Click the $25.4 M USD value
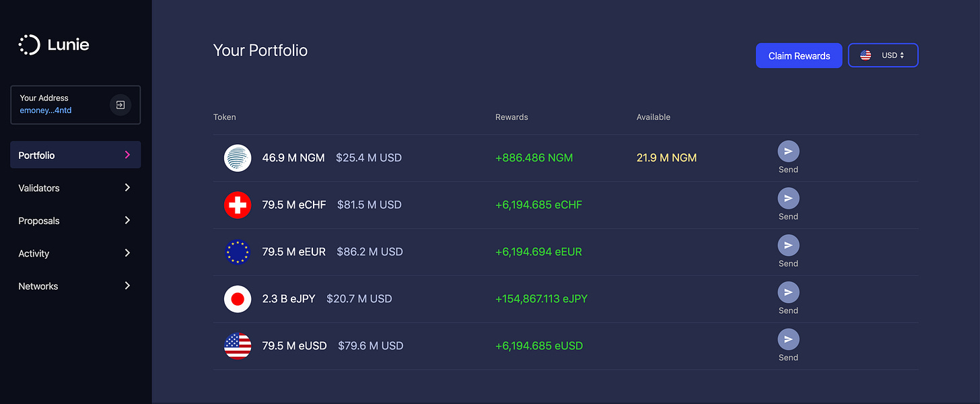Image resolution: width=980 pixels, height=404 pixels. (369, 158)
